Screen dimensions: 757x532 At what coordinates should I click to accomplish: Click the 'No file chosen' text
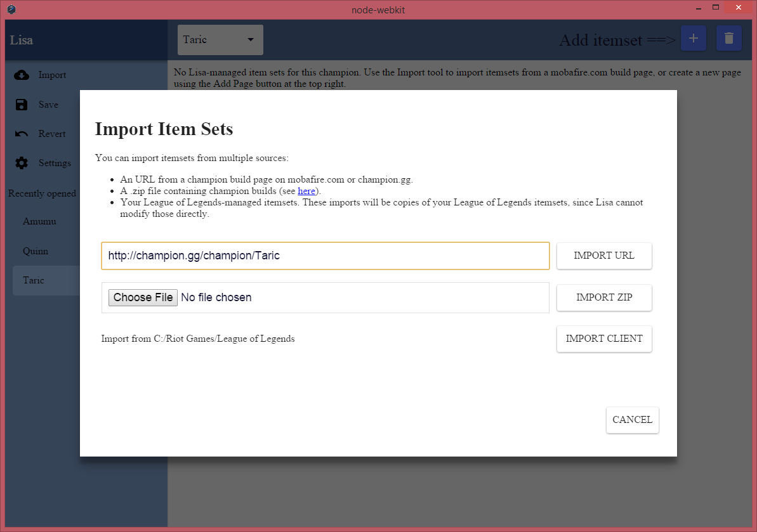(216, 297)
